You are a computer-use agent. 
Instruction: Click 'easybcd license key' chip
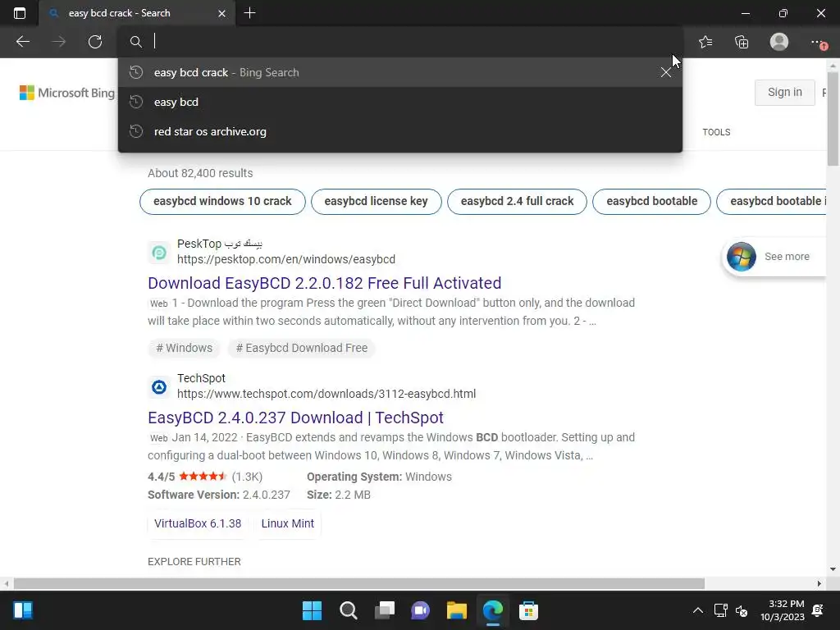point(376,202)
